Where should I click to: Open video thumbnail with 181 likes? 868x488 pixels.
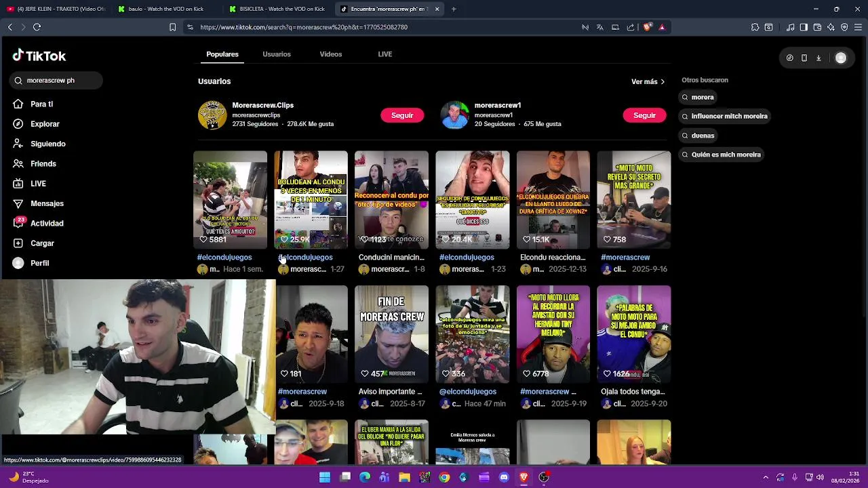[312, 334]
